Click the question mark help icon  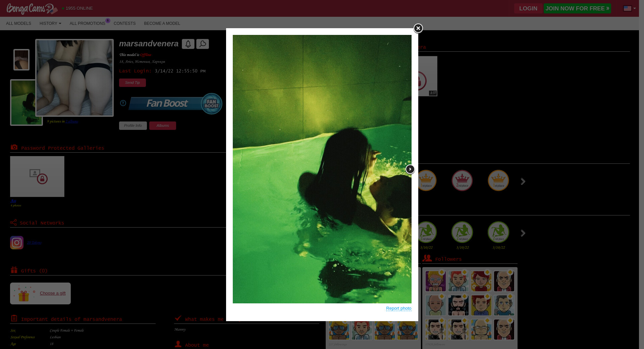[x=123, y=103]
